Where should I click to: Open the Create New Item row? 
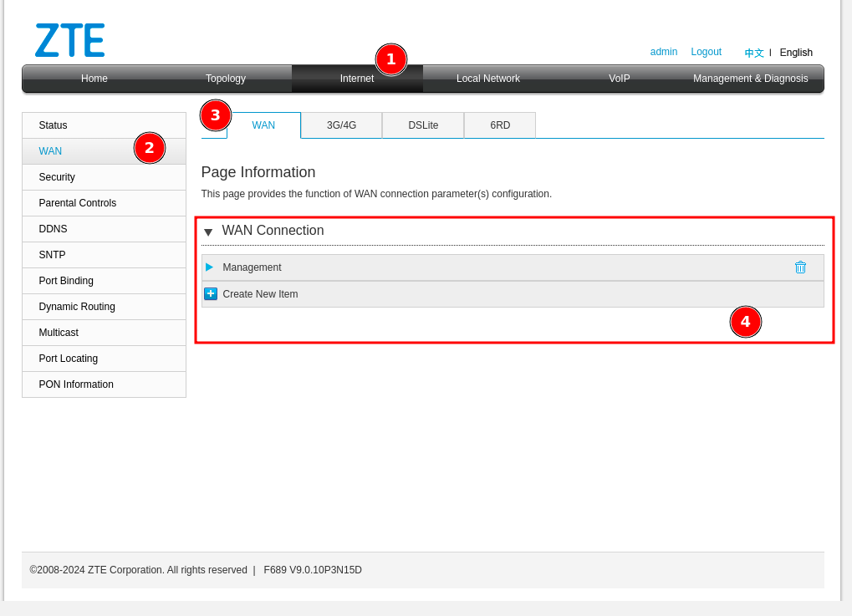260,294
